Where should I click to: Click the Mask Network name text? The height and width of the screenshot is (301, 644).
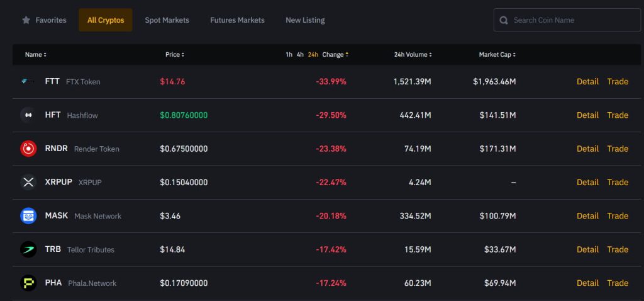97,216
